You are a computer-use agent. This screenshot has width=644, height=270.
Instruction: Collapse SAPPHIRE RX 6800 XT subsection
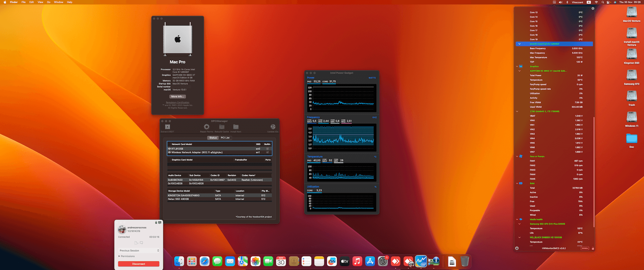[x=520, y=71]
